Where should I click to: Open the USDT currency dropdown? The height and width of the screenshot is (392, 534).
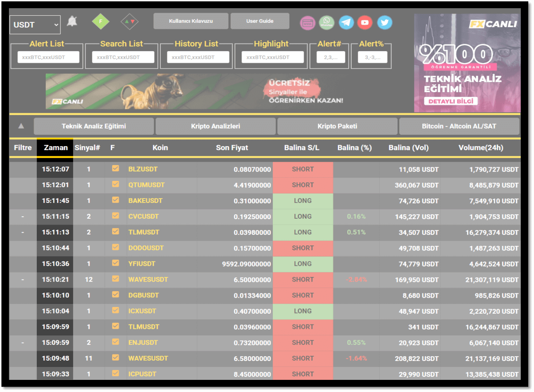(x=35, y=25)
